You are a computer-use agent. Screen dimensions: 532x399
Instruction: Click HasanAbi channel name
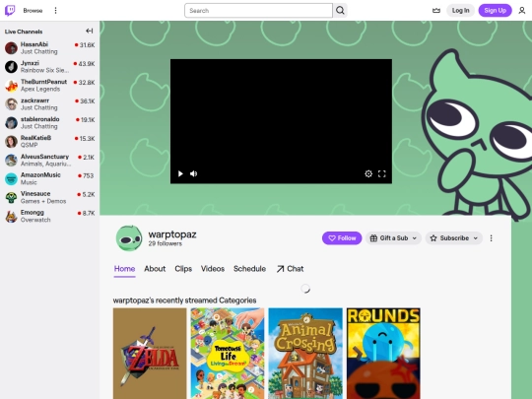(x=34, y=44)
